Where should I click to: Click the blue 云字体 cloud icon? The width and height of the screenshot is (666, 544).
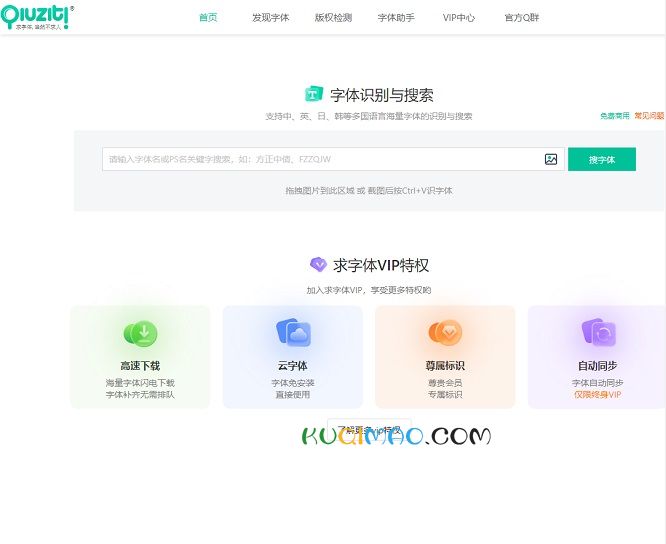pos(293,333)
